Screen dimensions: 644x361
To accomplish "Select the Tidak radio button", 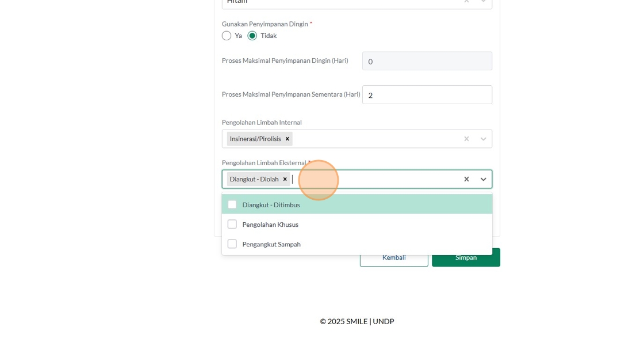I will 252,36.
